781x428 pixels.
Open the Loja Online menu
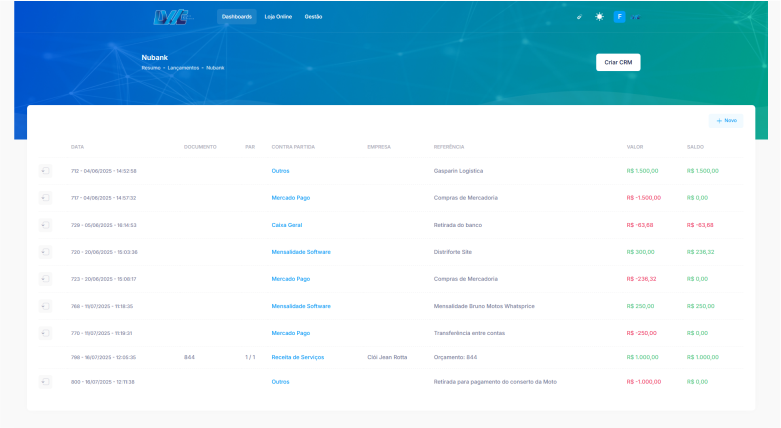(x=279, y=17)
